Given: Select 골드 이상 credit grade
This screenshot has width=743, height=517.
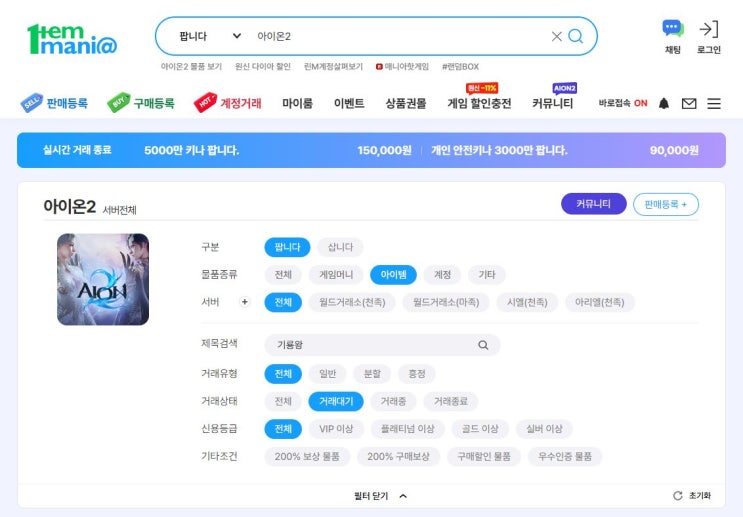Looking at the screenshot, I should [480, 429].
